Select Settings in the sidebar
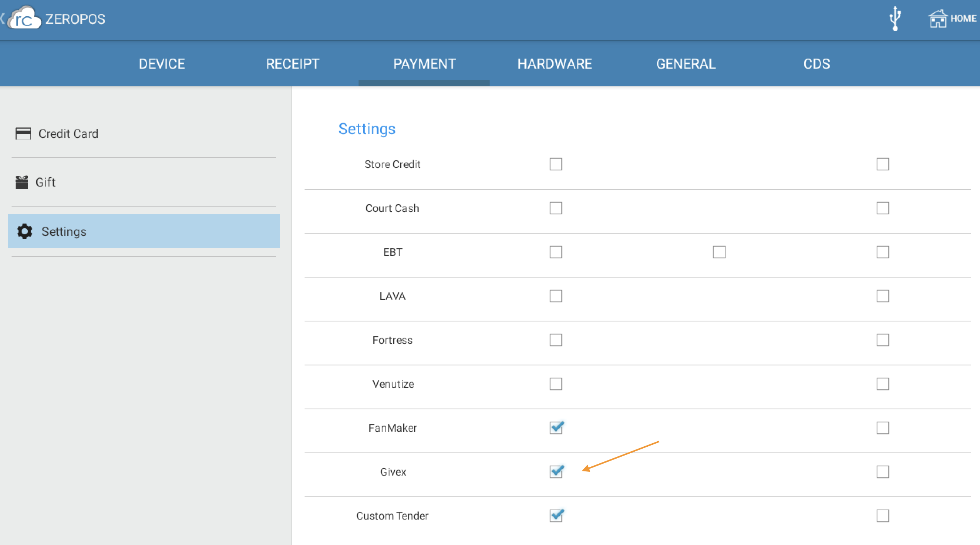 [144, 231]
